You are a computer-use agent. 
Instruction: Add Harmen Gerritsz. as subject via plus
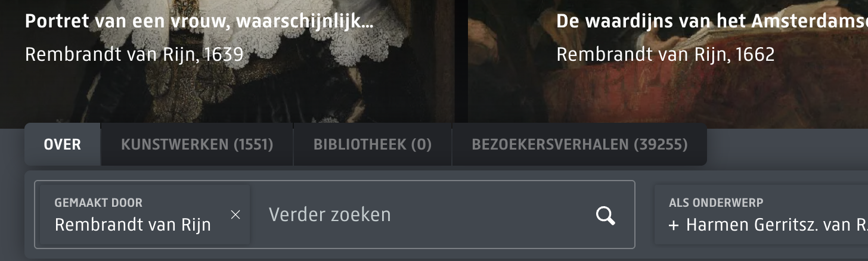[x=674, y=225]
